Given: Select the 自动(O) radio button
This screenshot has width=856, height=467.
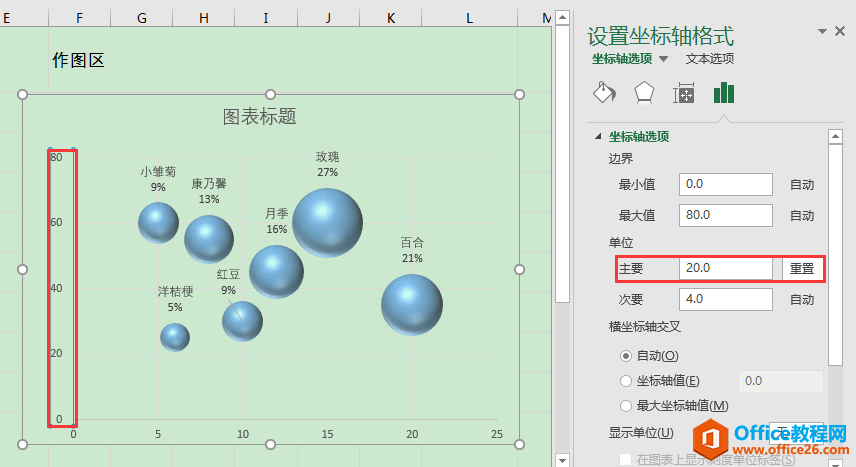Looking at the screenshot, I should pos(626,356).
